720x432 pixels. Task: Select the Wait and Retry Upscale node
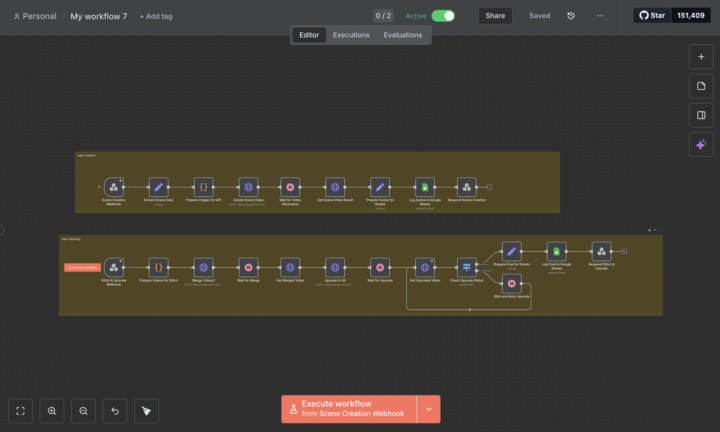pos(511,283)
